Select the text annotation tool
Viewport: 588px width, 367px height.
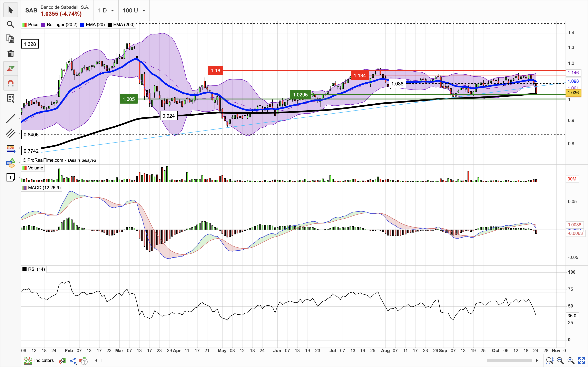(x=10, y=177)
